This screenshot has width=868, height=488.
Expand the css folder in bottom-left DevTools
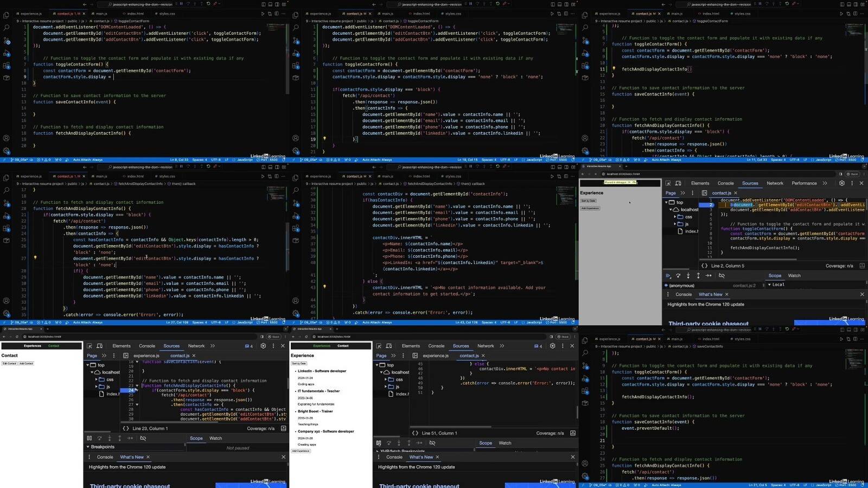click(97, 379)
